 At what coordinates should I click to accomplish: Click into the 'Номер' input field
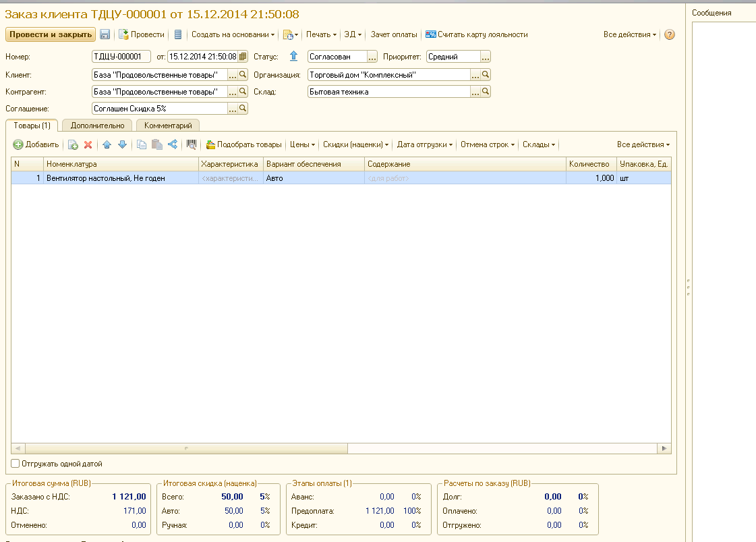click(121, 57)
